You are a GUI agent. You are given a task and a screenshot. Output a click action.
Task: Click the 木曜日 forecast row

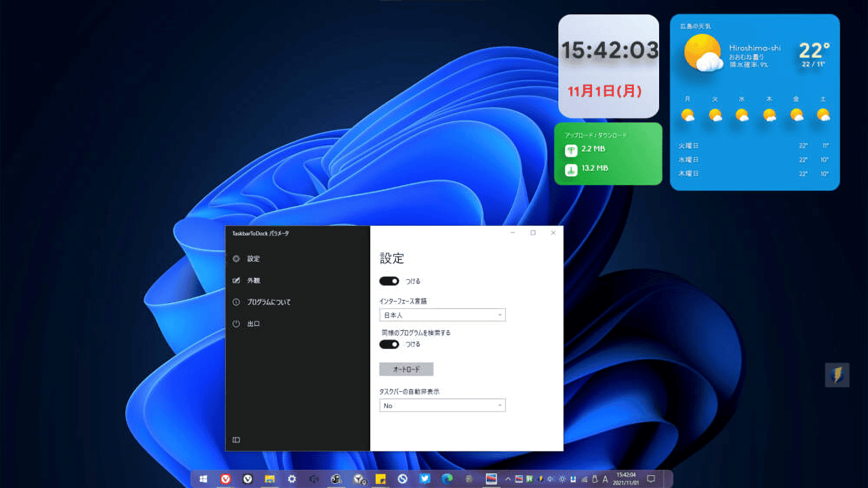(x=755, y=174)
